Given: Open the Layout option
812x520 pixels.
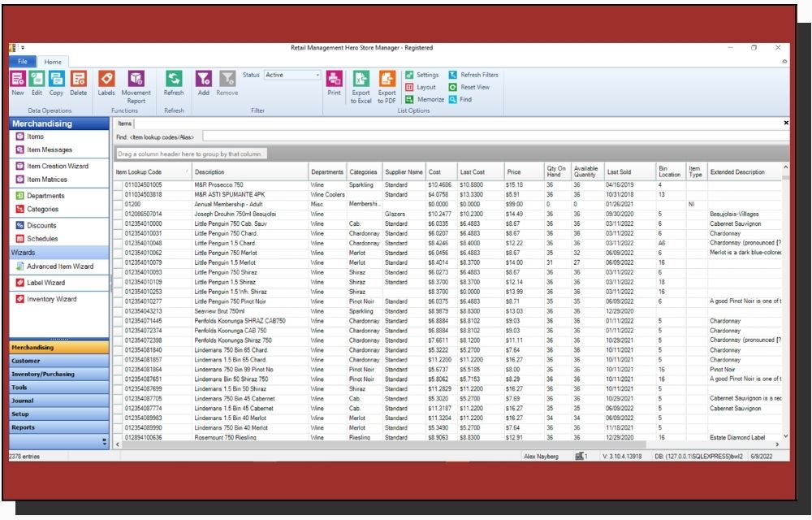Looking at the screenshot, I should tap(421, 88).
